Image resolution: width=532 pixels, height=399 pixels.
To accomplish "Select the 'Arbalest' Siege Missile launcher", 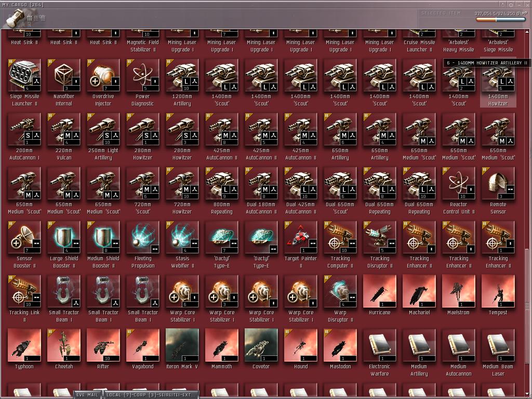I will point(498,42).
